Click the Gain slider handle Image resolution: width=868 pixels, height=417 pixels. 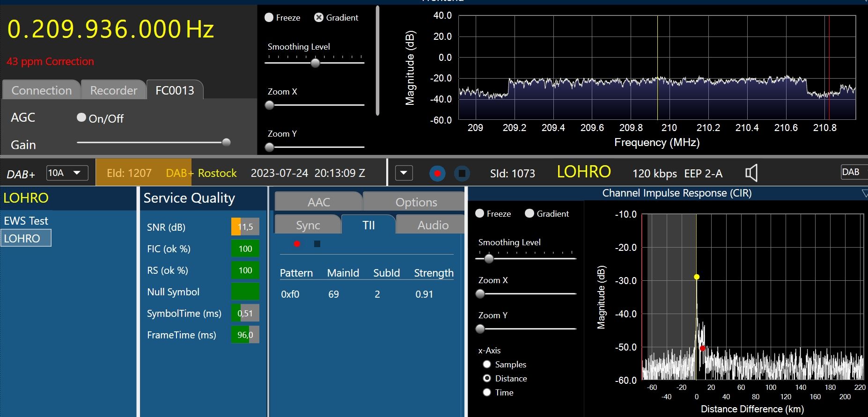pos(226,142)
